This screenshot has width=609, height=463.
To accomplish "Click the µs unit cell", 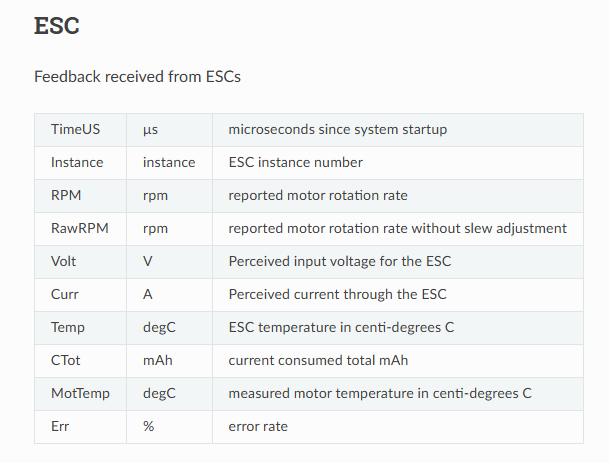I will (169, 130).
